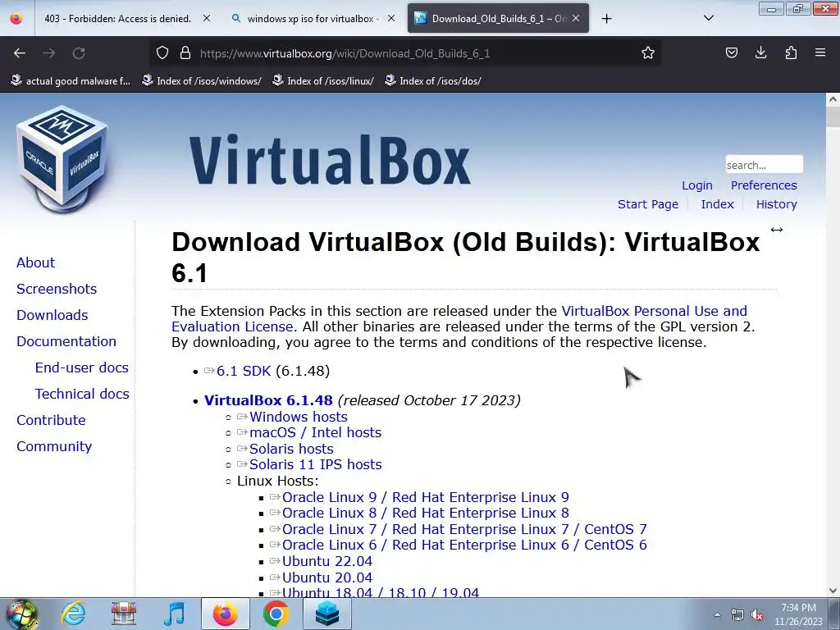
Task: Open a new tab with plus button
Action: (x=606, y=19)
